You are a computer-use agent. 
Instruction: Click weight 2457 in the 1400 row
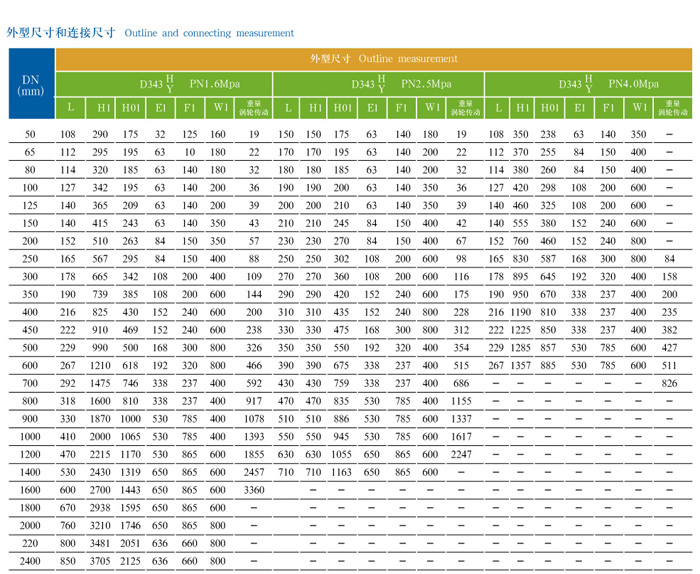pos(254,472)
